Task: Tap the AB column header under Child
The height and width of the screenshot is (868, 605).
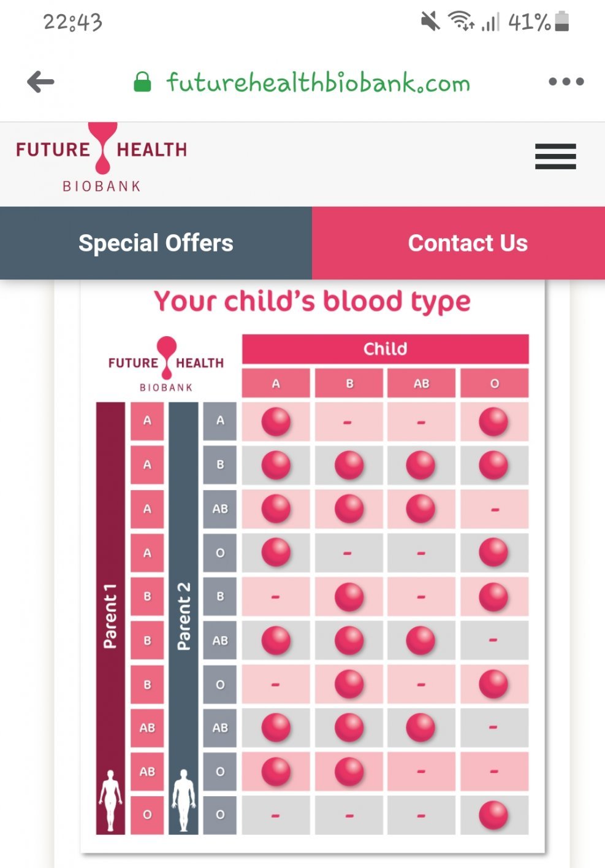Action: pos(421,383)
